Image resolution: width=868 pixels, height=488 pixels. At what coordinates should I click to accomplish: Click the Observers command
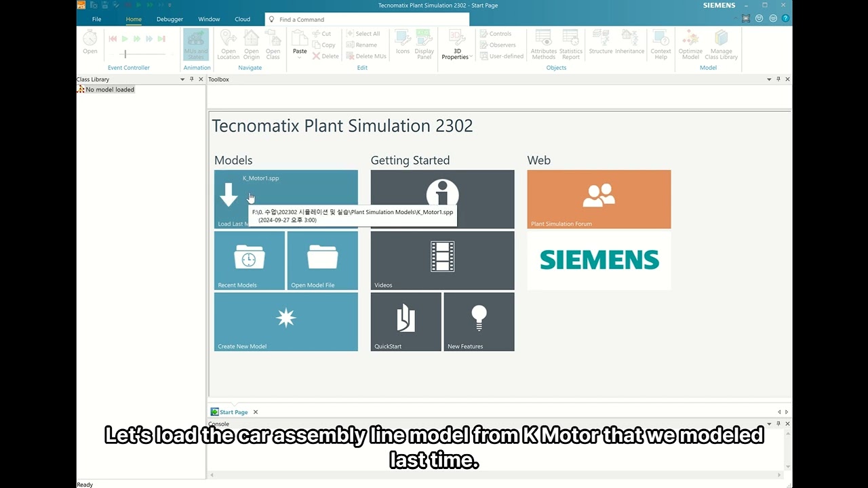pyautogui.click(x=498, y=45)
